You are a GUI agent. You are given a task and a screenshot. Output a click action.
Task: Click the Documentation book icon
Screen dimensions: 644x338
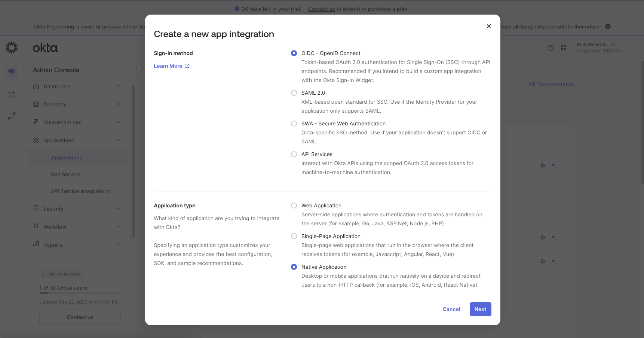tap(532, 84)
